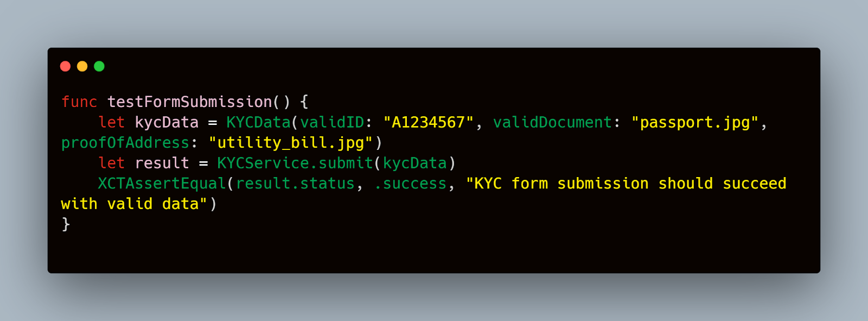Viewport: 868px width, 321px height.
Task: Click the proofOfAddress parameter label
Action: tap(125, 143)
